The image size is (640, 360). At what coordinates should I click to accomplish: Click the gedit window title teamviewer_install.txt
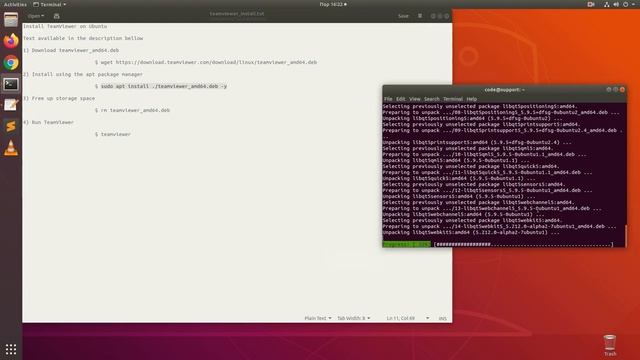point(237,14)
